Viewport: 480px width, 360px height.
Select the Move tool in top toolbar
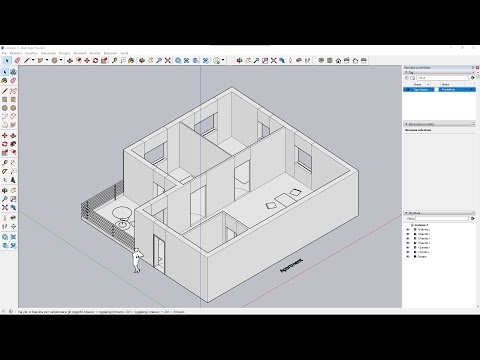(87, 60)
